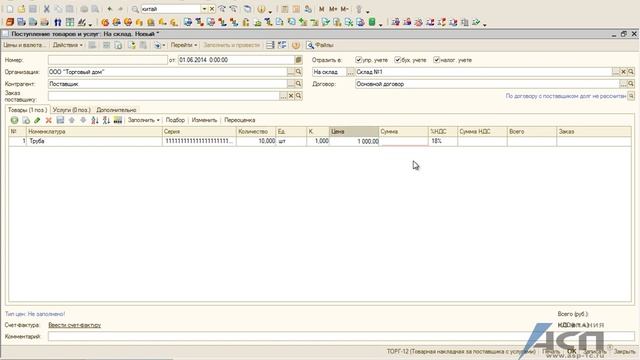Open 'Цены и валюта...' settings

24,45
